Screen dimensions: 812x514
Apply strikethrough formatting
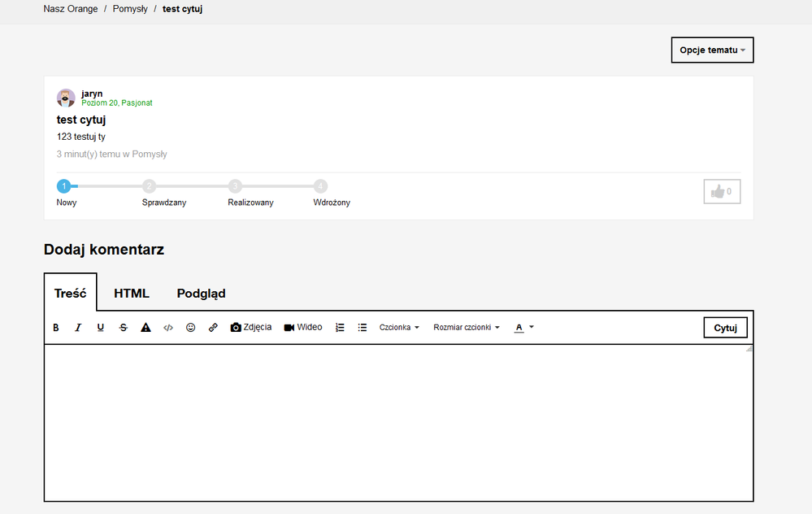click(124, 328)
